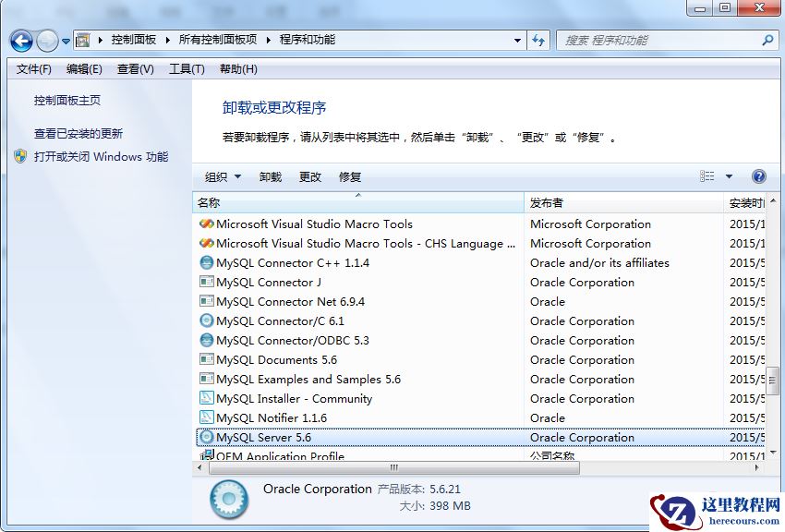Click the greyed forward navigation arrow
The height and width of the screenshot is (532, 785).
pos(47,41)
